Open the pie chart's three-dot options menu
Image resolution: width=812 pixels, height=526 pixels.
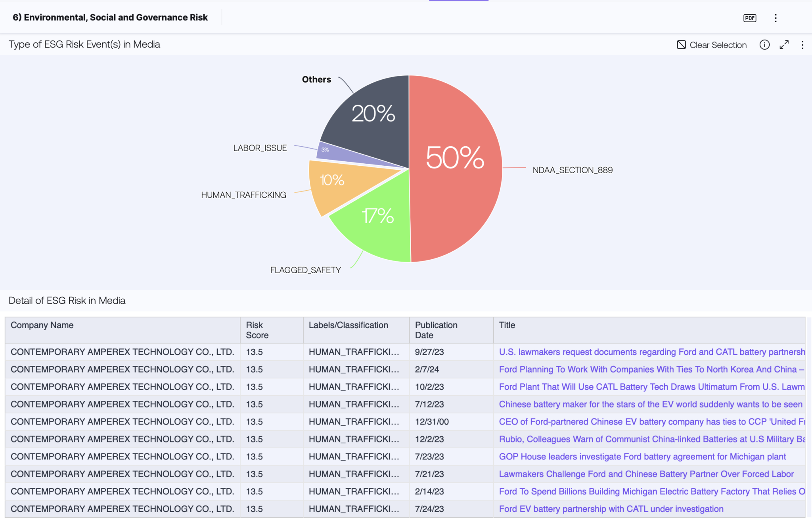pyautogui.click(x=802, y=45)
